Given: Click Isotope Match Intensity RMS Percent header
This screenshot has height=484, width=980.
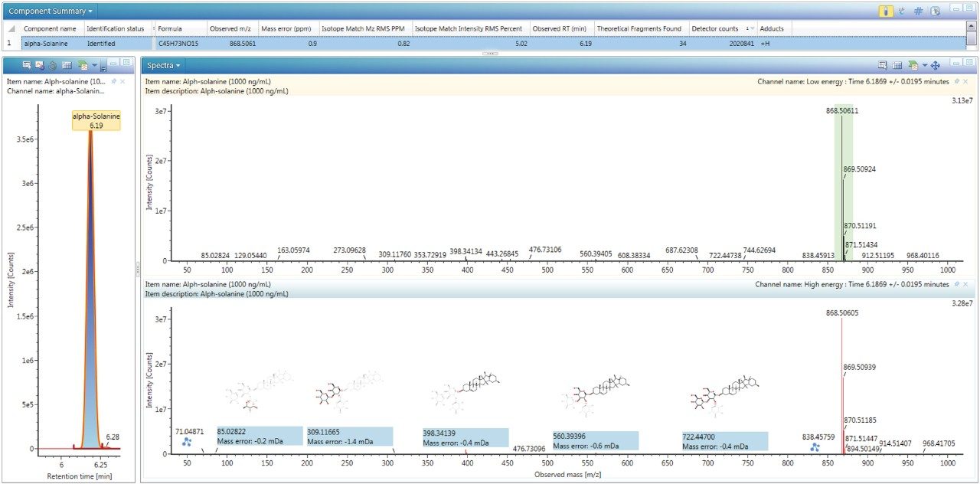Looking at the screenshot, I should tap(469, 28).
